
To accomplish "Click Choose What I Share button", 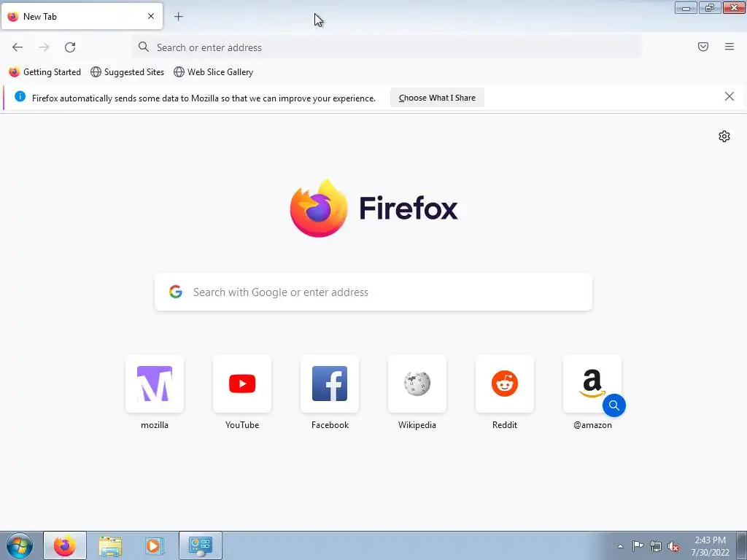I will 437,98.
